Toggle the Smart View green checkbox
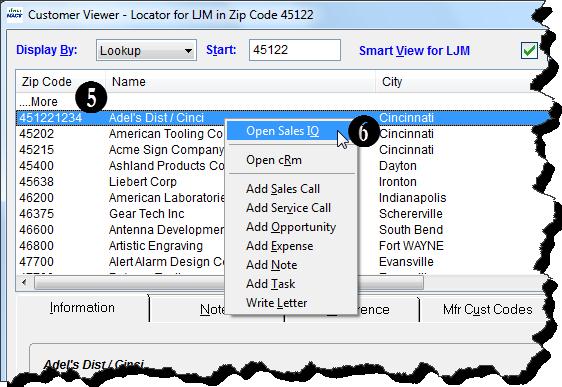 pos(529,50)
